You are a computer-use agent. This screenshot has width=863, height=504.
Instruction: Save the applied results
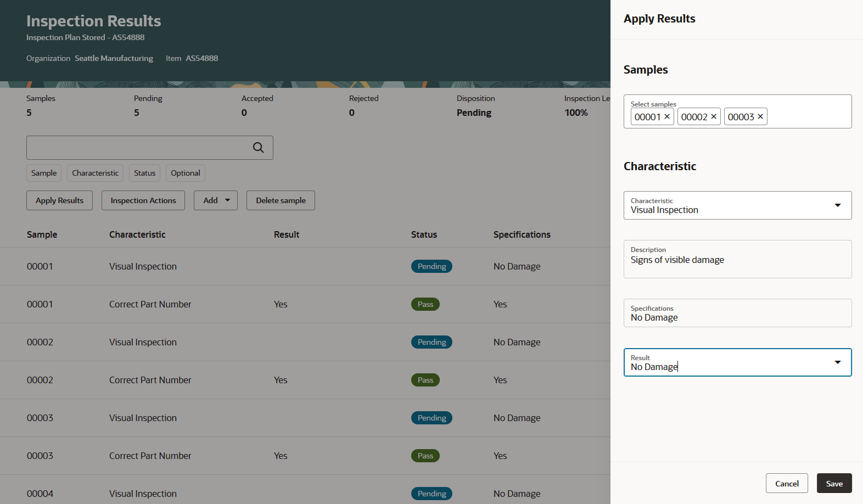834,483
